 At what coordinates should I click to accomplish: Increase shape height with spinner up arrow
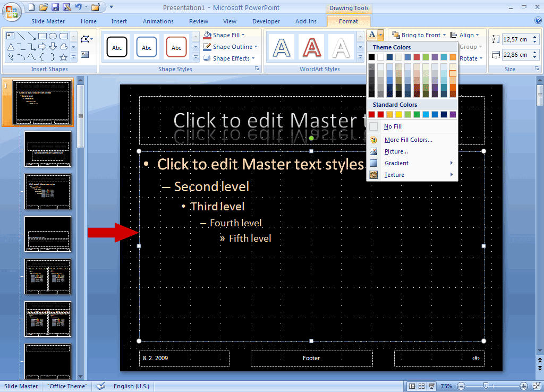[x=535, y=37]
